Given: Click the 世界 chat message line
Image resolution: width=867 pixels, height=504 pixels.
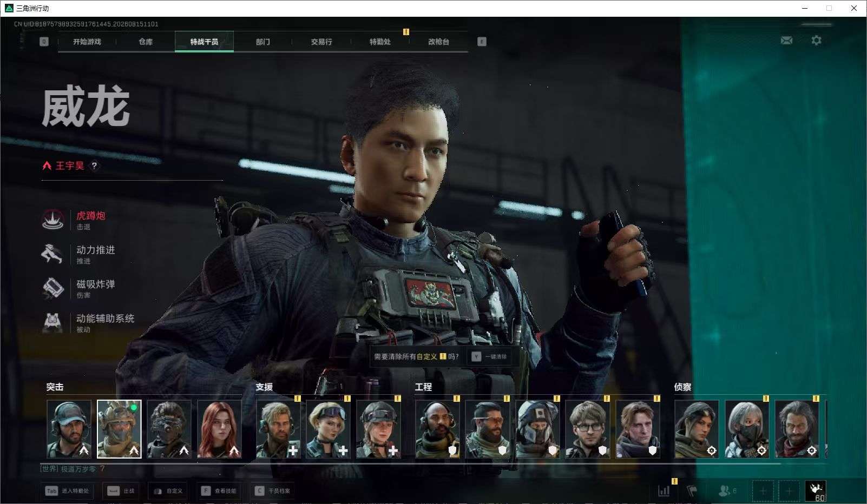Looking at the screenshot, I should pos(73,469).
